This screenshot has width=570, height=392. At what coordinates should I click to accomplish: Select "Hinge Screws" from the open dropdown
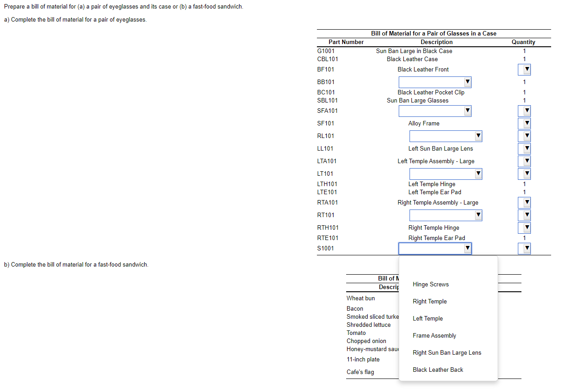(430, 284)
